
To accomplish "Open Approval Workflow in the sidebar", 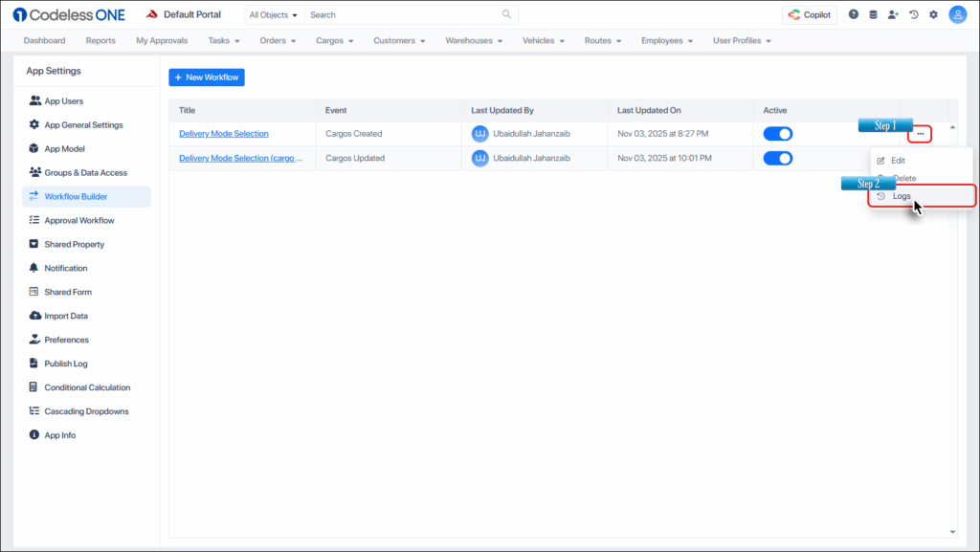I will pos(79,220).
